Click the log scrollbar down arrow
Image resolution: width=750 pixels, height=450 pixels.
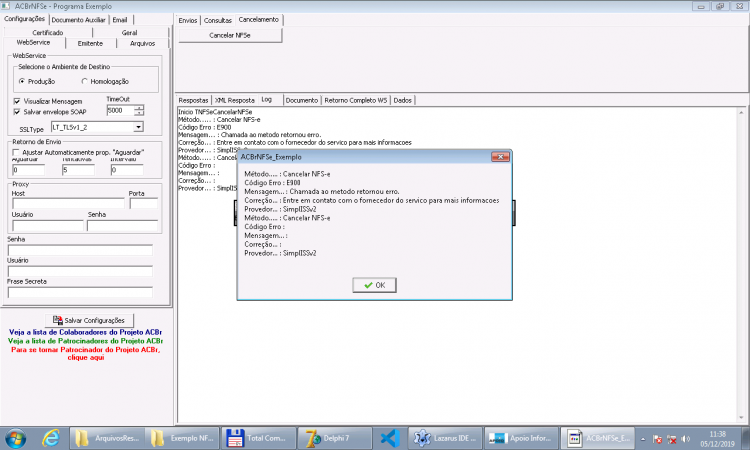click(x=741, y=417)
